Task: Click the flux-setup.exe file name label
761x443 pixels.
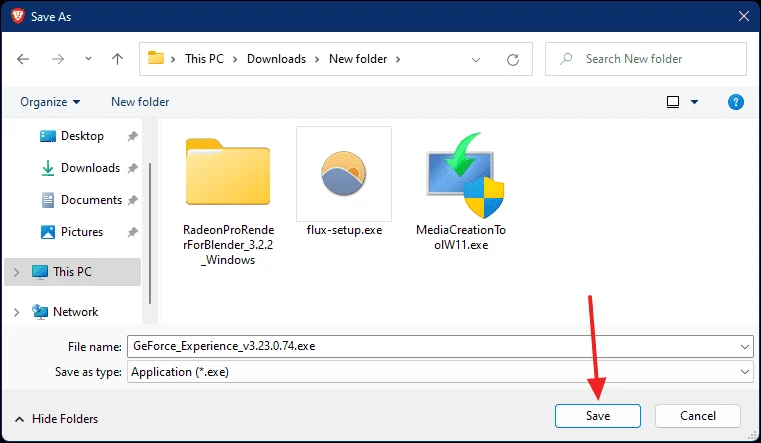Action: tap(344, 230)
